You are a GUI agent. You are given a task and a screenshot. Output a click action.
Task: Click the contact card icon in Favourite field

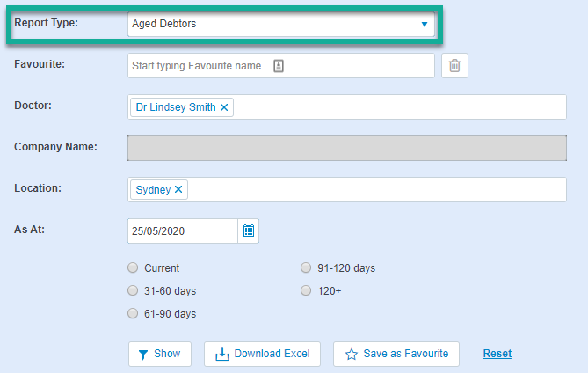(279, 66)
